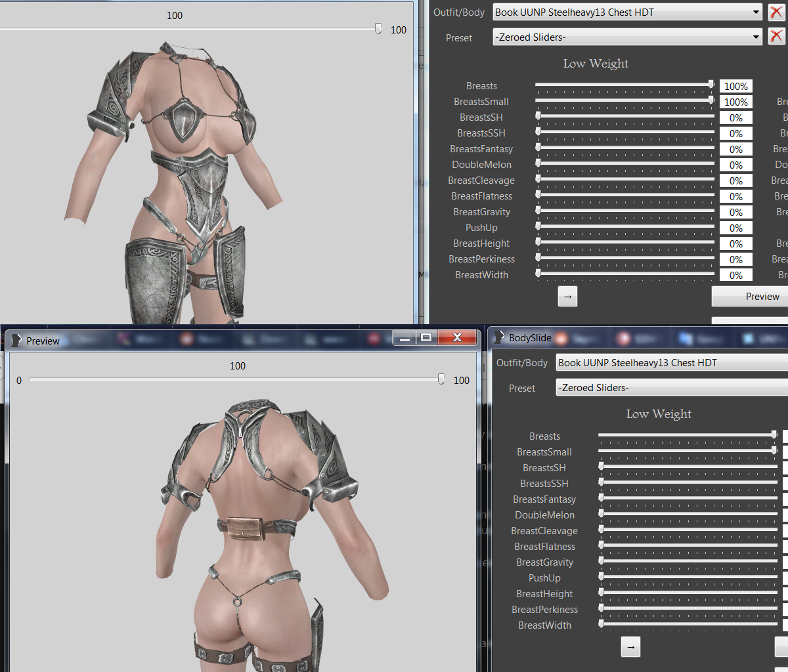Screen dimensions: 788x672
Task: Click 'BreastHeight' label in lower BodySlide window
Action: point(544,594)
